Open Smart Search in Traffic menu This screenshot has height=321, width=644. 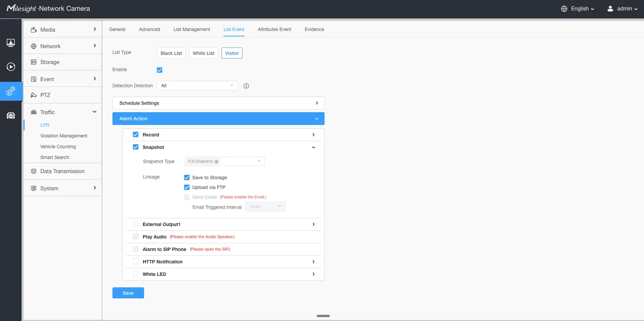(x=55, y=157)
